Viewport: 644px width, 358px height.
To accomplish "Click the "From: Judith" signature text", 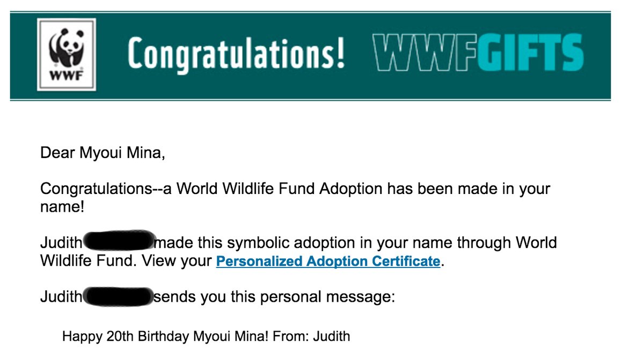I will 311,337.
